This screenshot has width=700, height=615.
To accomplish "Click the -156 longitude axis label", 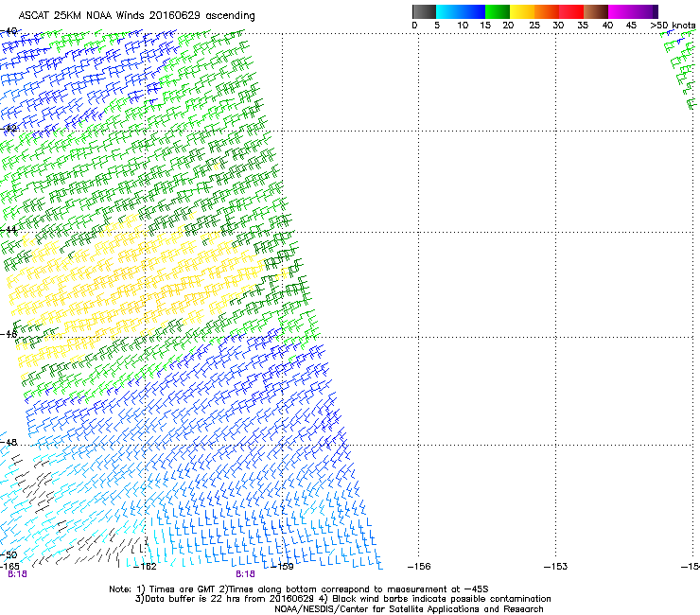I will point(419,567).
